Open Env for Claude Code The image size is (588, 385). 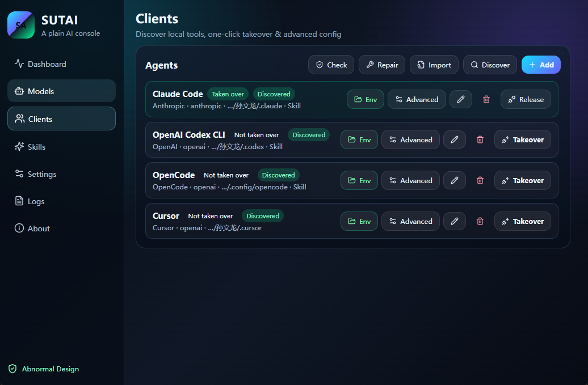click(x=366, y=99)
